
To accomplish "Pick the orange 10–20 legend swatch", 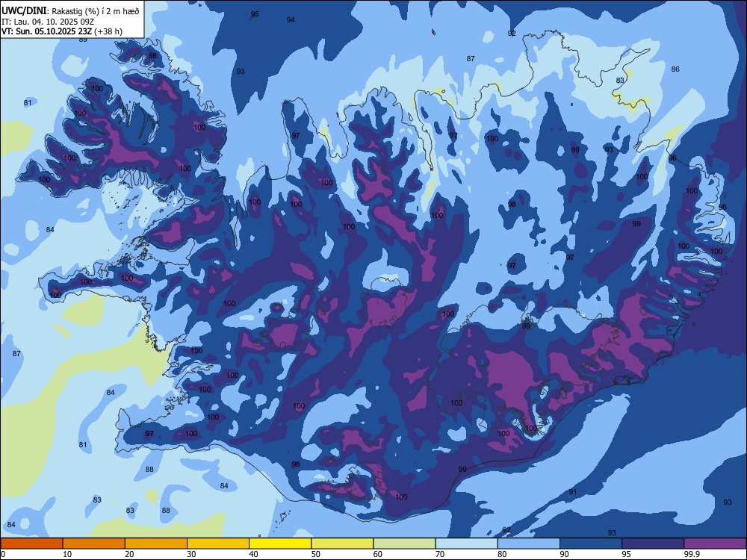I will [94, 544].
